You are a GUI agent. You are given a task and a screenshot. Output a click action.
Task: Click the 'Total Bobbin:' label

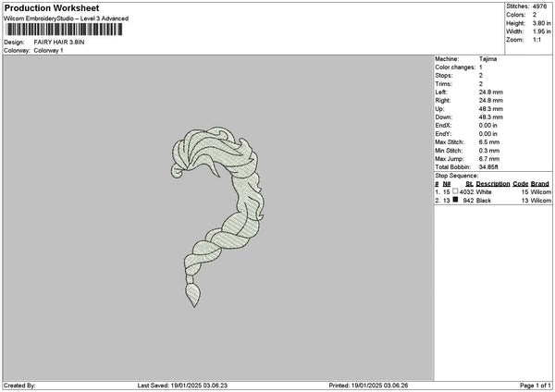pos(452,167)
